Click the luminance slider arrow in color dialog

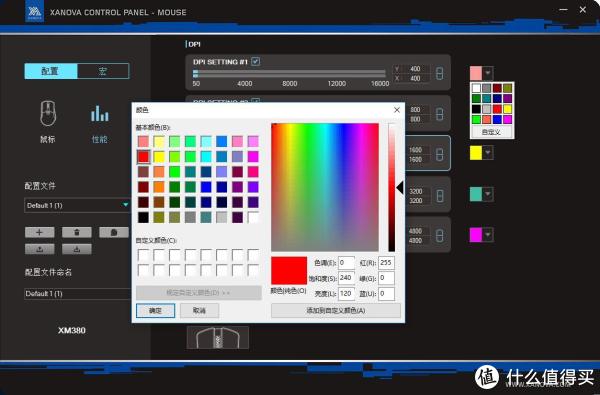point(400,188)
